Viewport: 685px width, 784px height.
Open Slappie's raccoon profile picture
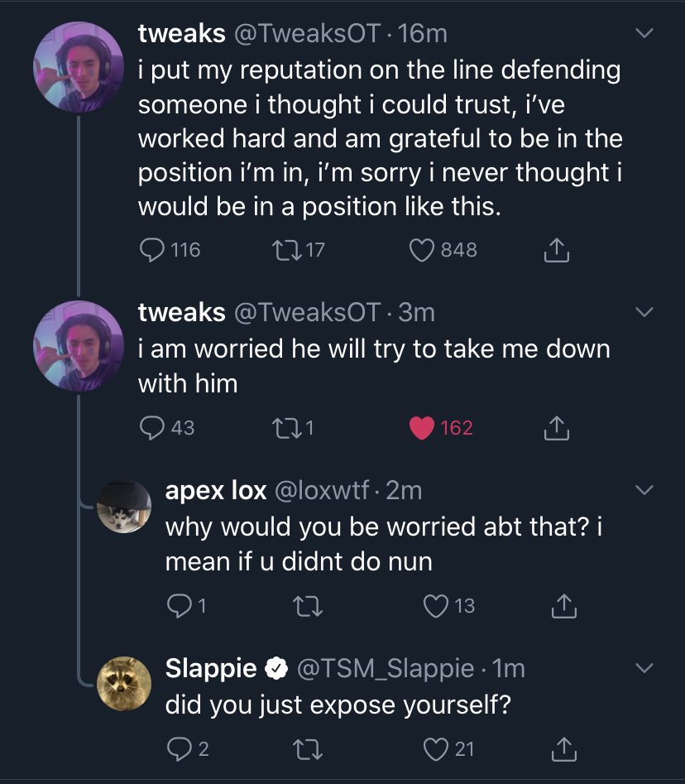pos(124,684)
